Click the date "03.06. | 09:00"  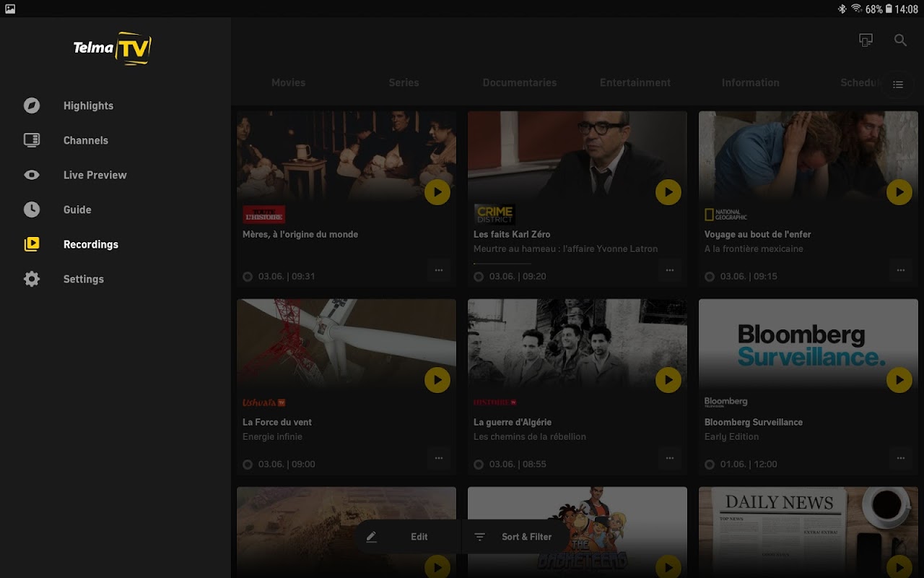[287, 465]
